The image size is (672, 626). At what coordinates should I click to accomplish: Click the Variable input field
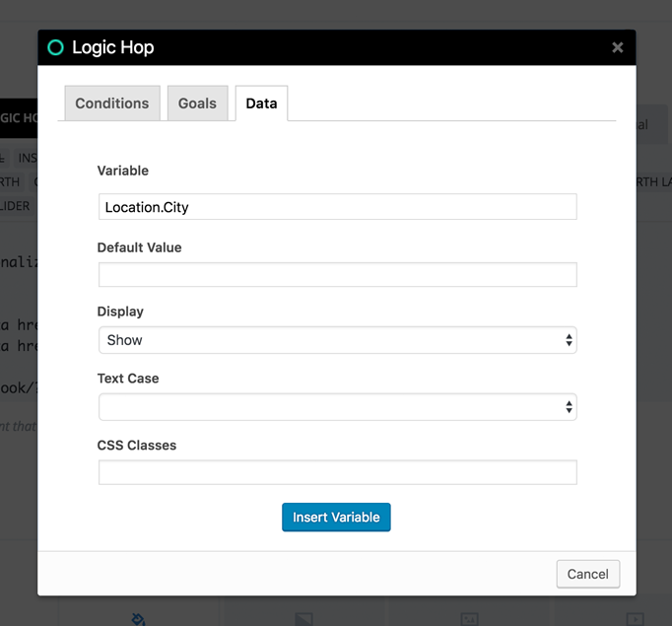338,207
